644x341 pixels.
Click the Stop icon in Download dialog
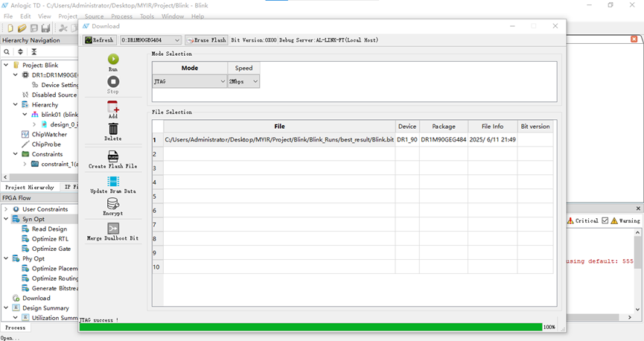click(x=113, y=82)
